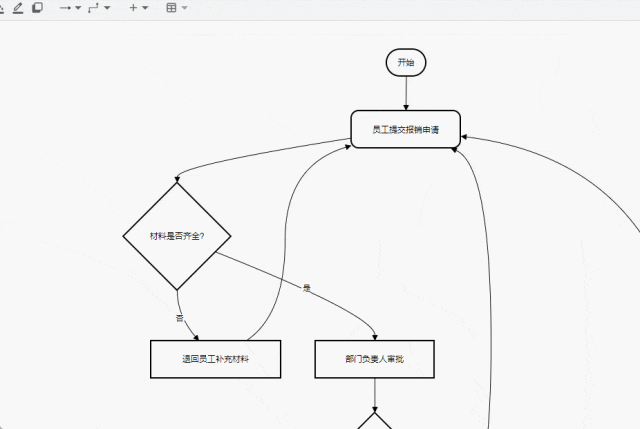Click the connection arrow style icon
640x429 pixels.
click(65, 8)
